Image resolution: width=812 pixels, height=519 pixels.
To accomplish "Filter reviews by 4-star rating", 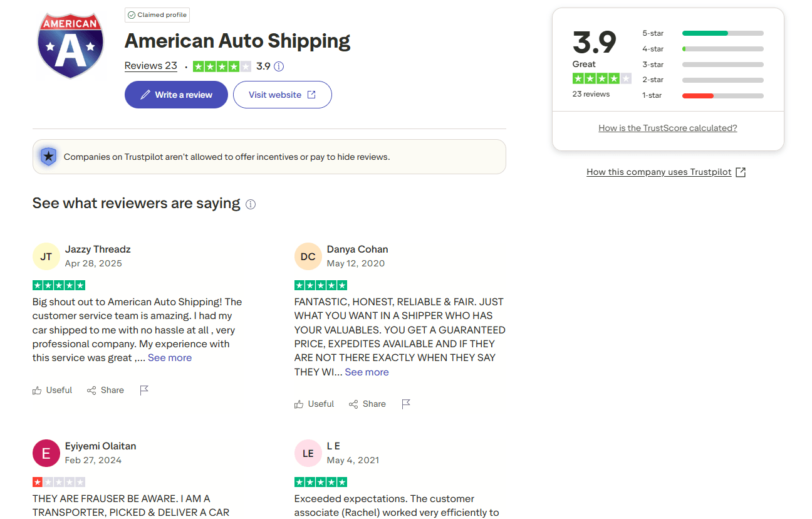I will (x=702, y=49).
